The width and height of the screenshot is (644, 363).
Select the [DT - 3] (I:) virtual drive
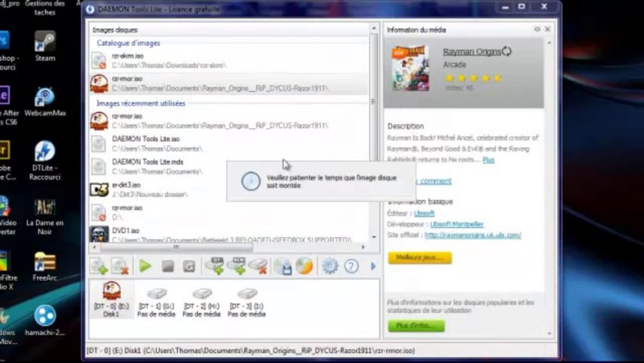click(x=246, y=302)
